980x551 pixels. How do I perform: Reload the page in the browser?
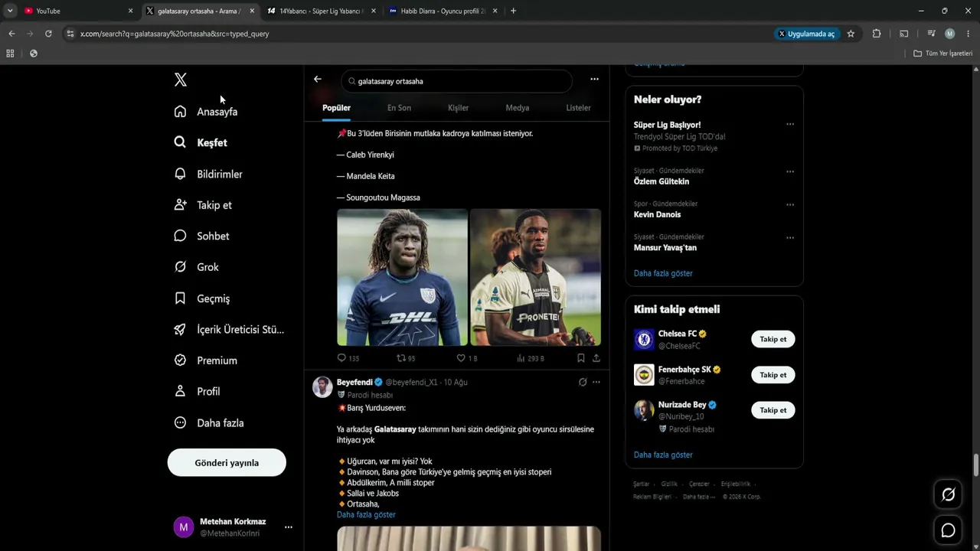pos(48,34)
